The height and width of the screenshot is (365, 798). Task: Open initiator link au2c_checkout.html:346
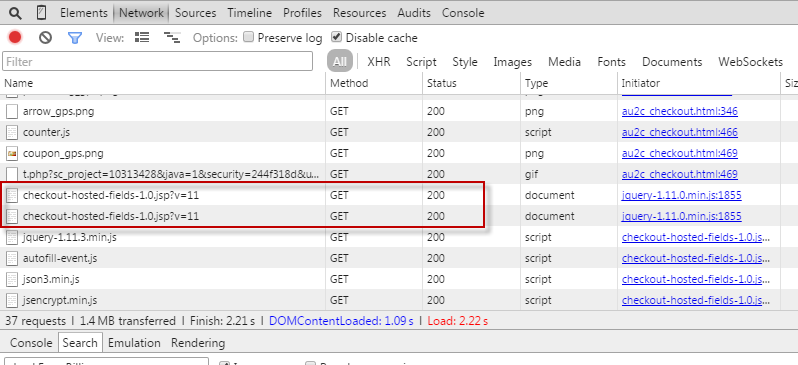tap(679, 111)
